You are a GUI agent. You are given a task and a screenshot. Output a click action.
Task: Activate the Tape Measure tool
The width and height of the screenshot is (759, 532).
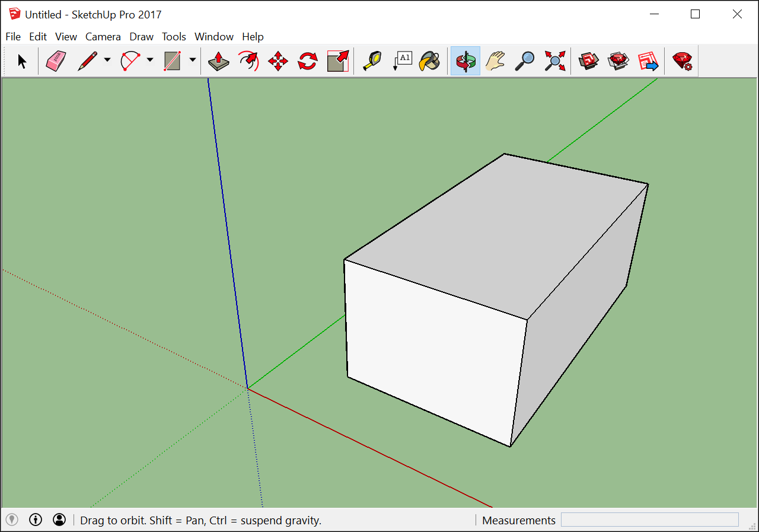point(372,60)
